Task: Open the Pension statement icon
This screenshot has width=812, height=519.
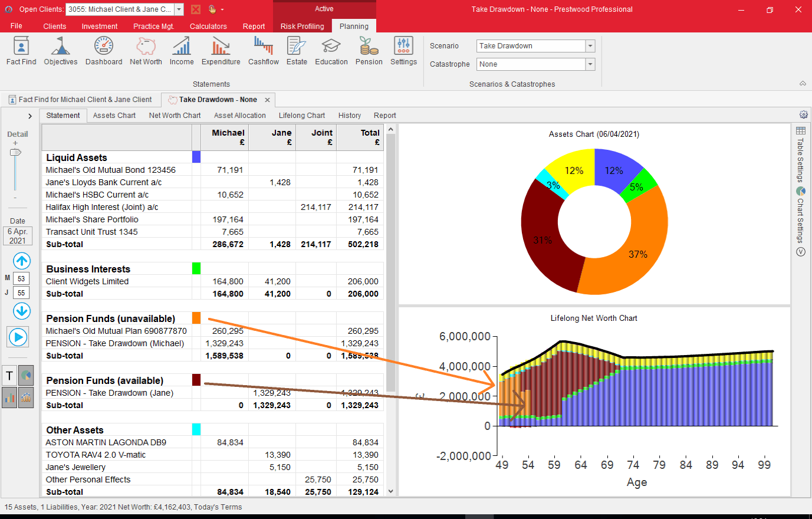Action: 369,51
